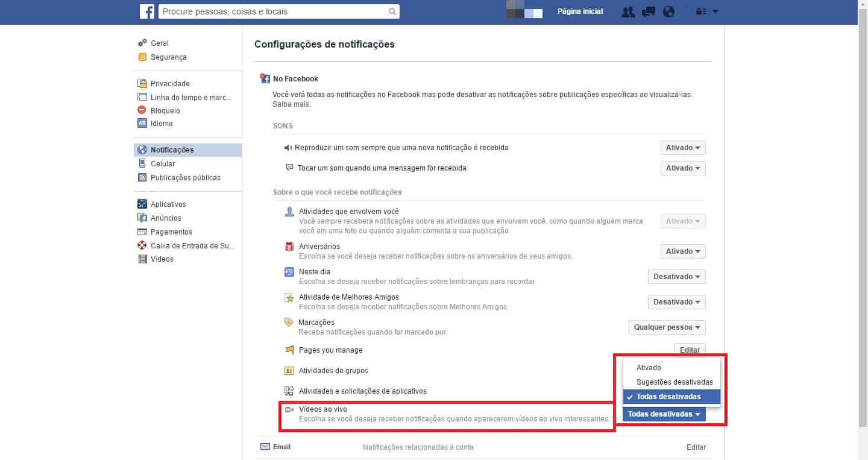The image size is (868, 460).
Task: Click Editar link for Email
Action: click(696, 447)
